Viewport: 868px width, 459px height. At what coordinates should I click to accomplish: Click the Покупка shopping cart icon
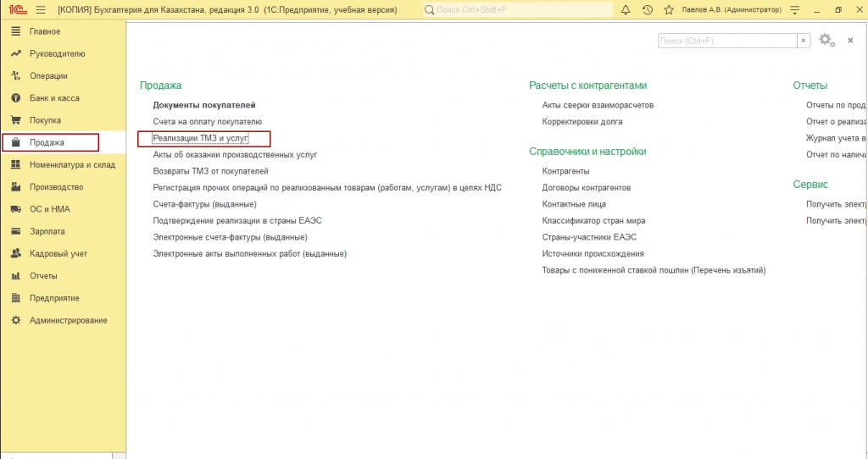[x=16, y=120]
